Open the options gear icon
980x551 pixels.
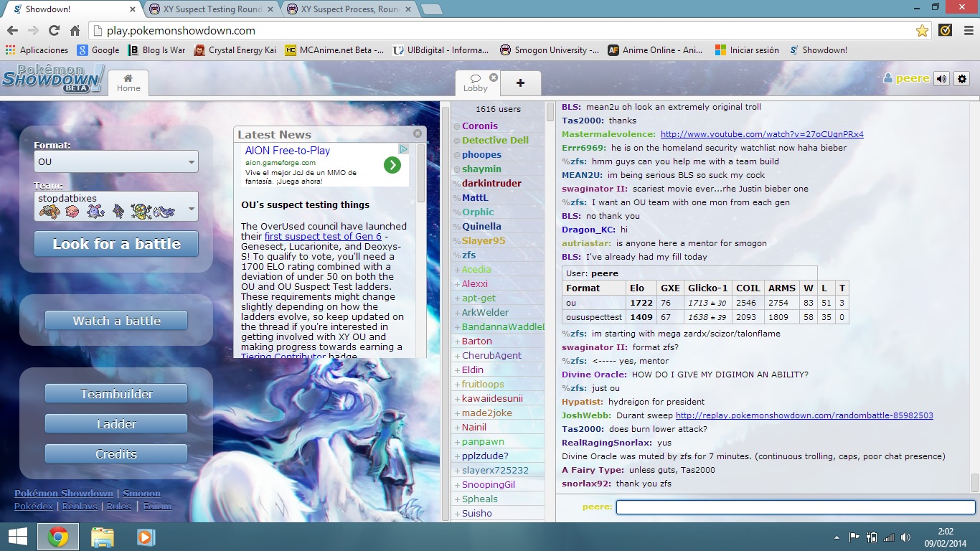point(962,79)
